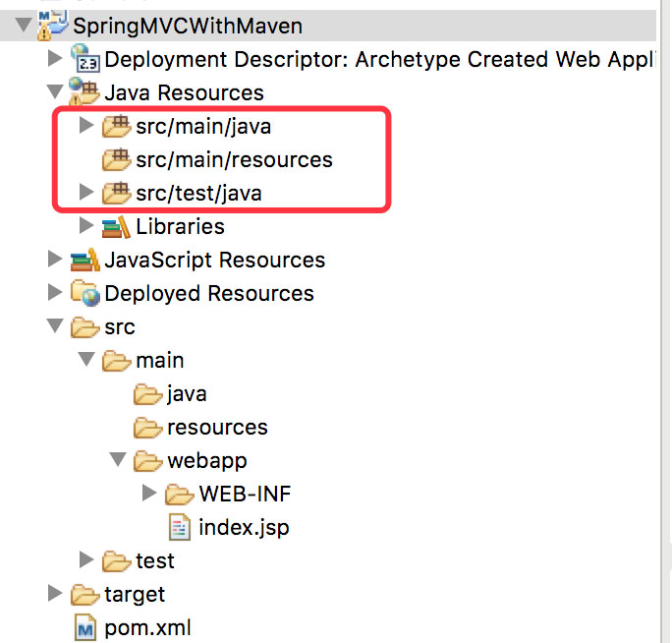Select the JavaScript Resources label
Image resolution: width=672 pixels, height=643 pixels.
tap(215, 261)
